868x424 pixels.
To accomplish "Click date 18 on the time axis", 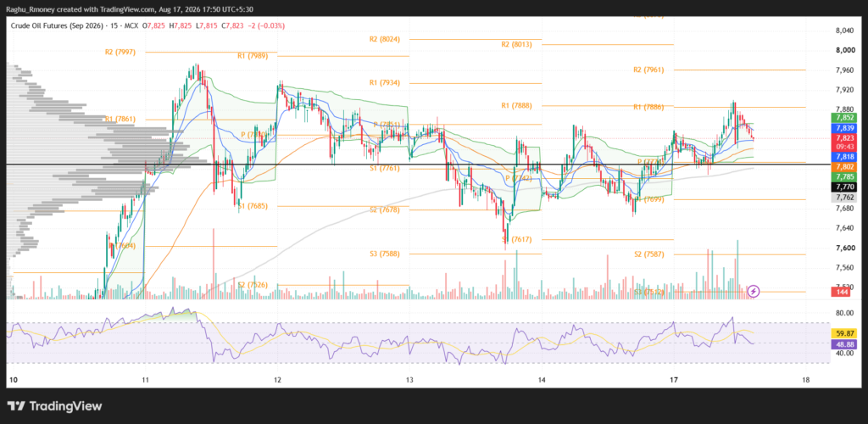I will tap(806, 380).
